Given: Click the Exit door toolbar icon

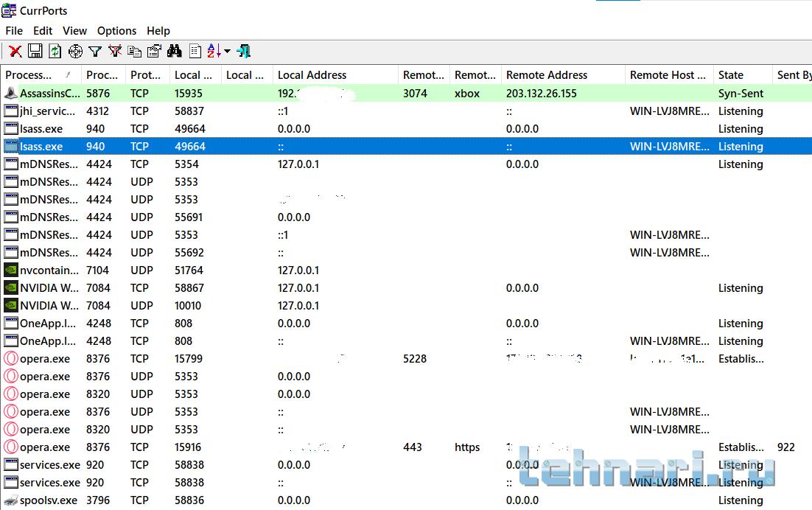Looking at the screenshot, I should coord(243,51).
